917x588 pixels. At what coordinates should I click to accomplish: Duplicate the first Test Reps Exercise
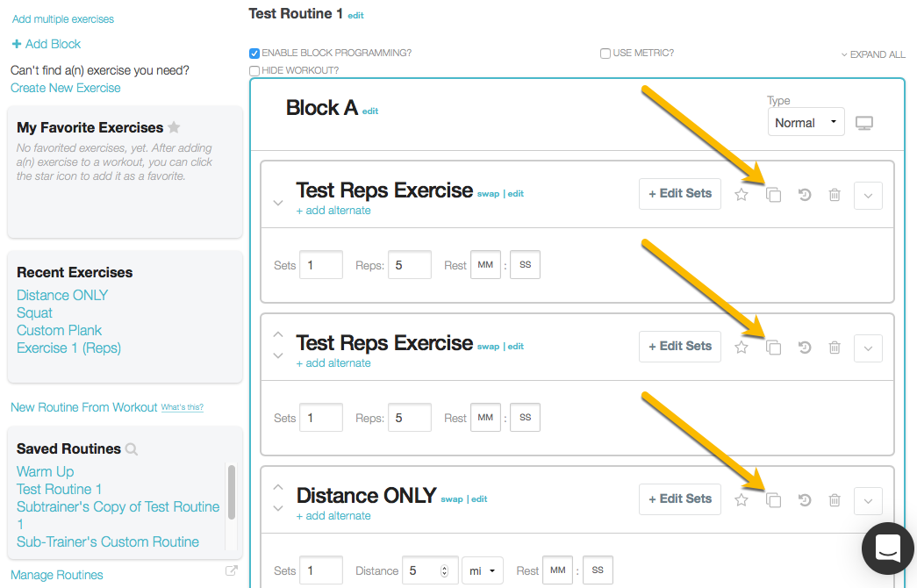(773, 195)
